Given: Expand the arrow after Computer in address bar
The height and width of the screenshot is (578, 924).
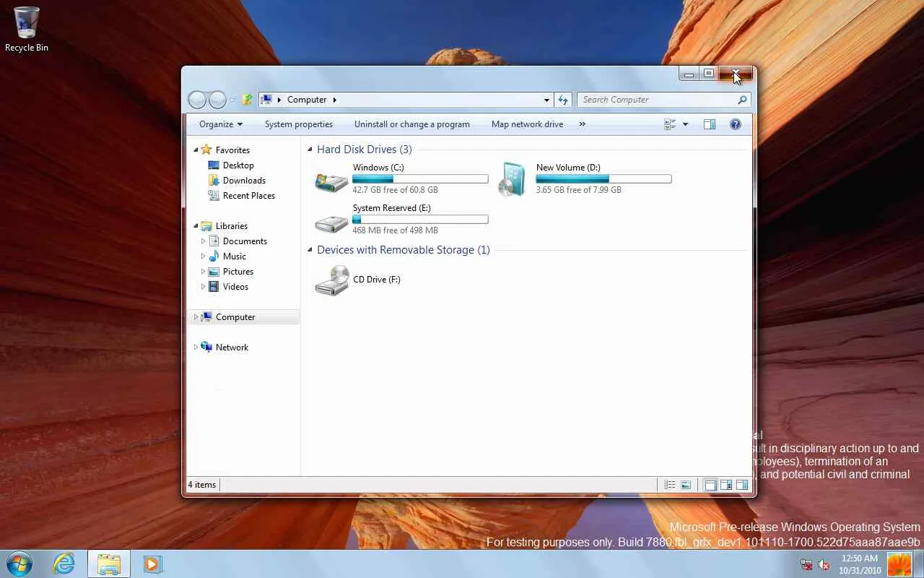Looking at the screenshot, I should [335, 100].
